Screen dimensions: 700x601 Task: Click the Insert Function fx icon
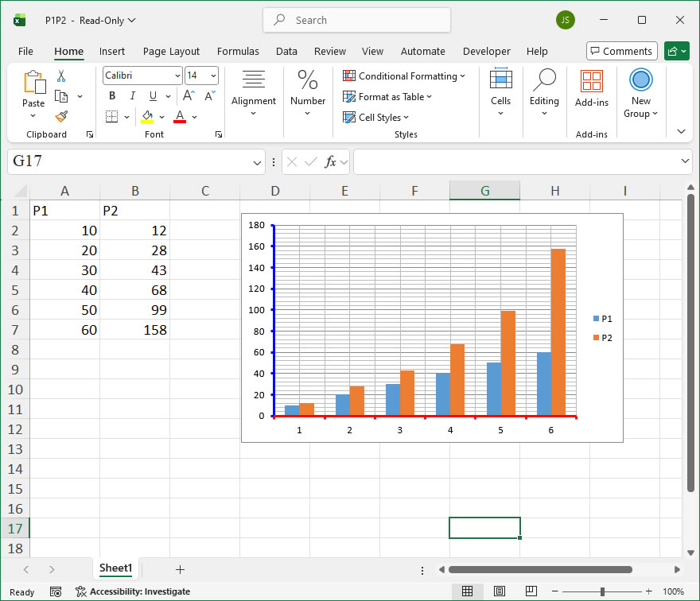(x=330, y=162)
